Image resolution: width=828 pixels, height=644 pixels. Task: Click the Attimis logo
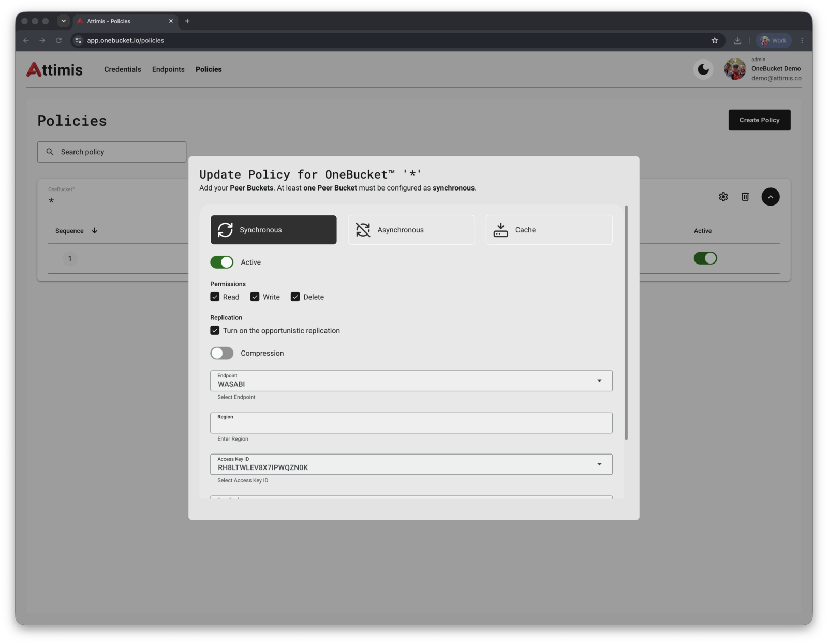(x=54, y=69)
